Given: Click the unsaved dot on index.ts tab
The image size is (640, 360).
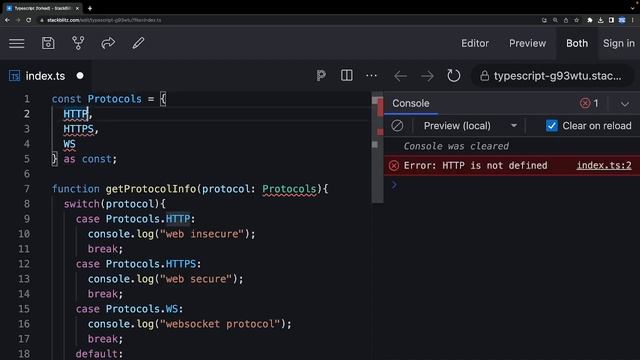Looking at the screenshot, I should click(x=80, y=76).
